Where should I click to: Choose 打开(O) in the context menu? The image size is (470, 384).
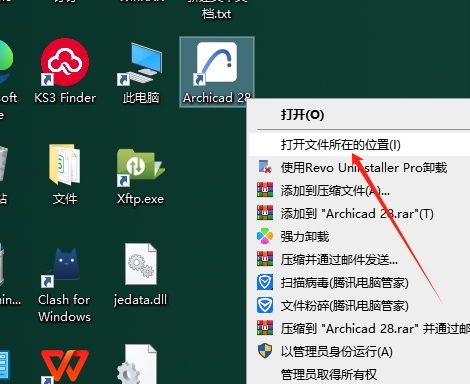point(359,115)
